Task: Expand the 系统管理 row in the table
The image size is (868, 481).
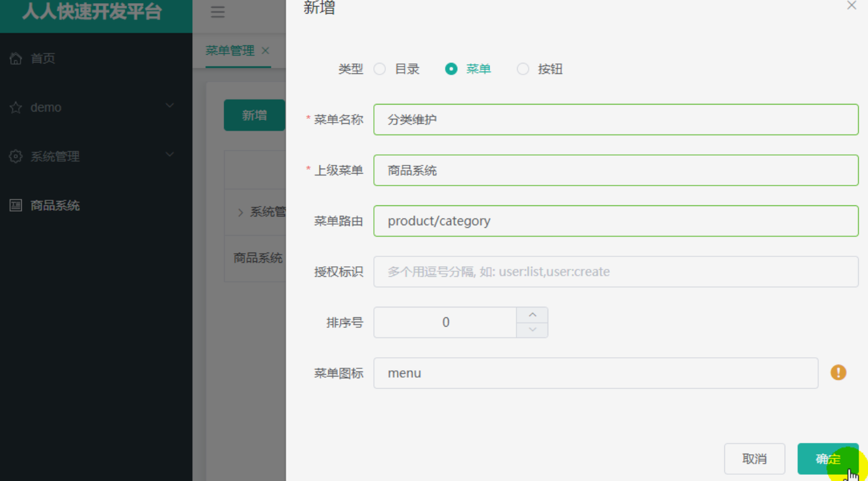Action: pos(240,212)
